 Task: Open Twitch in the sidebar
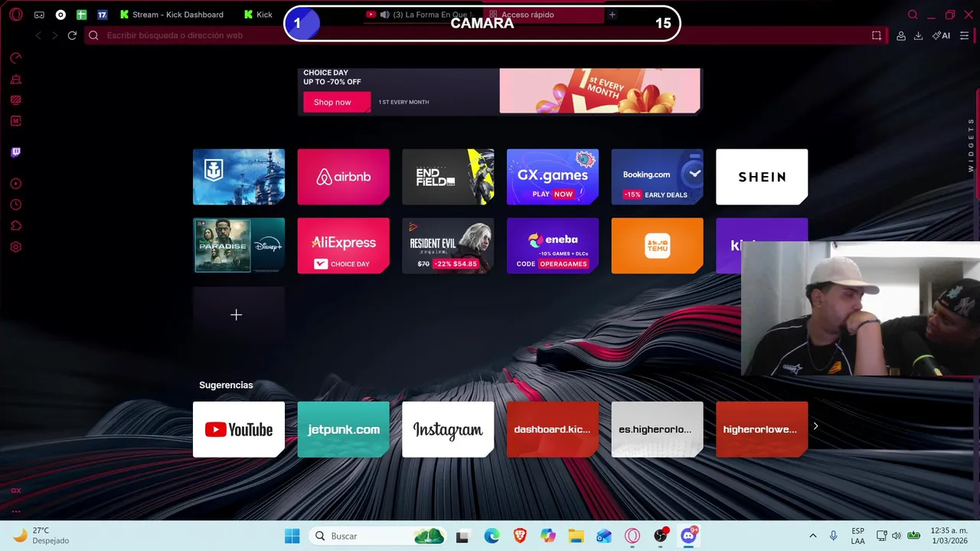16,152
